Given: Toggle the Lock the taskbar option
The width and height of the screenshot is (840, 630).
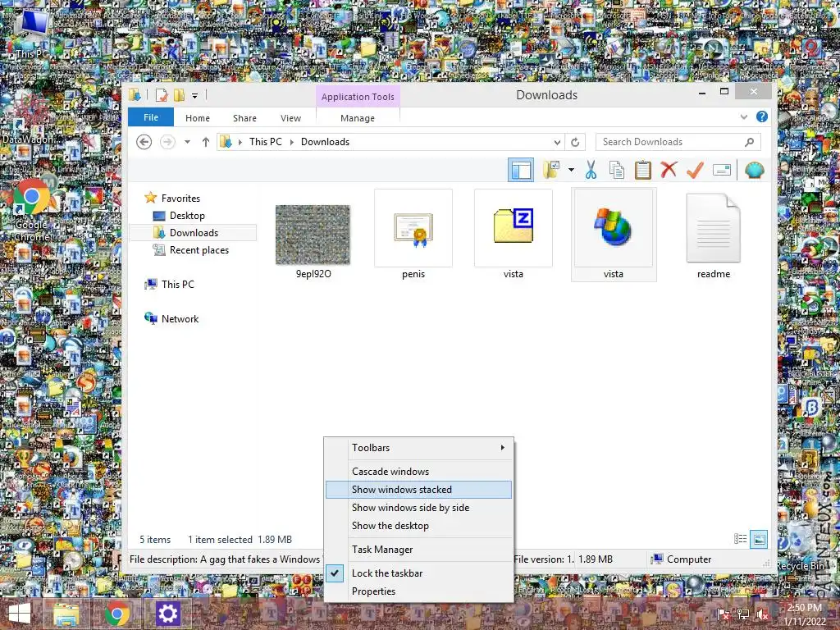Looking at the screenshot, I should (418, 573).
